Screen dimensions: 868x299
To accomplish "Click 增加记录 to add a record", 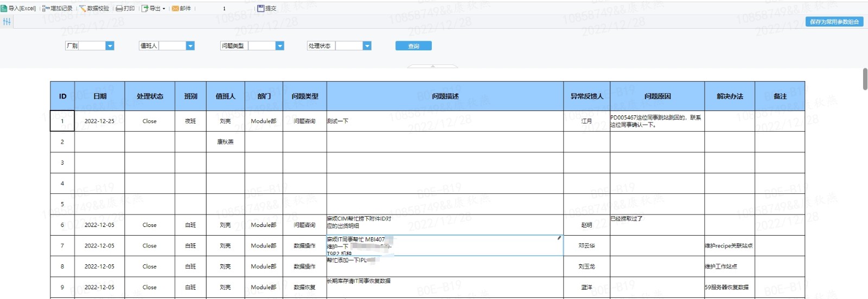I will pos(57,8).
